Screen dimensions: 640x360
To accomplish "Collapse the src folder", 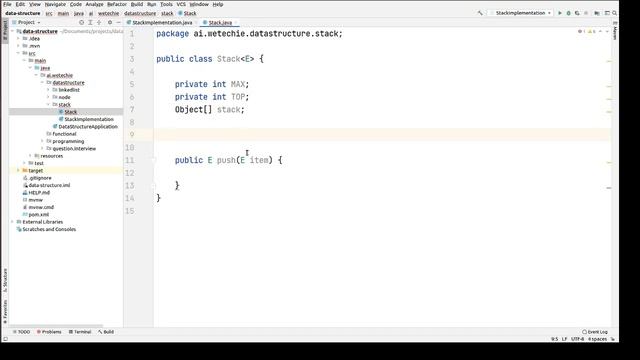I will click(18, 53).
